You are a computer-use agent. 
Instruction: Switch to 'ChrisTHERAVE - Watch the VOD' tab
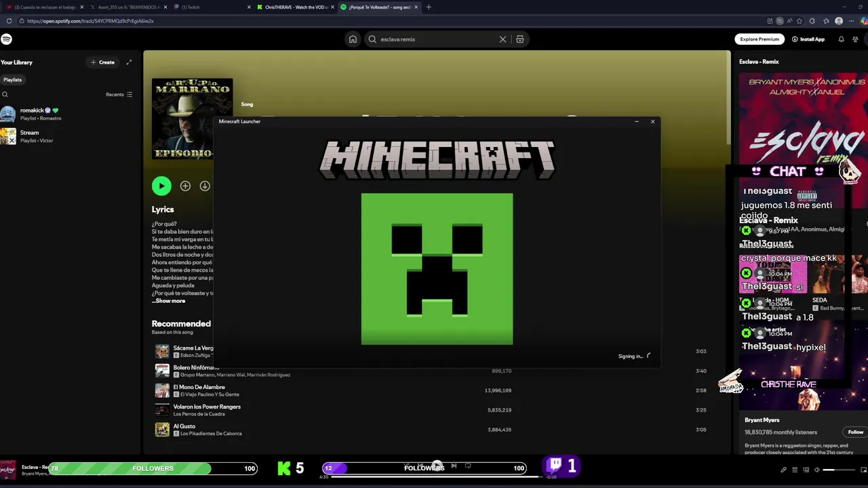[296, 7]
